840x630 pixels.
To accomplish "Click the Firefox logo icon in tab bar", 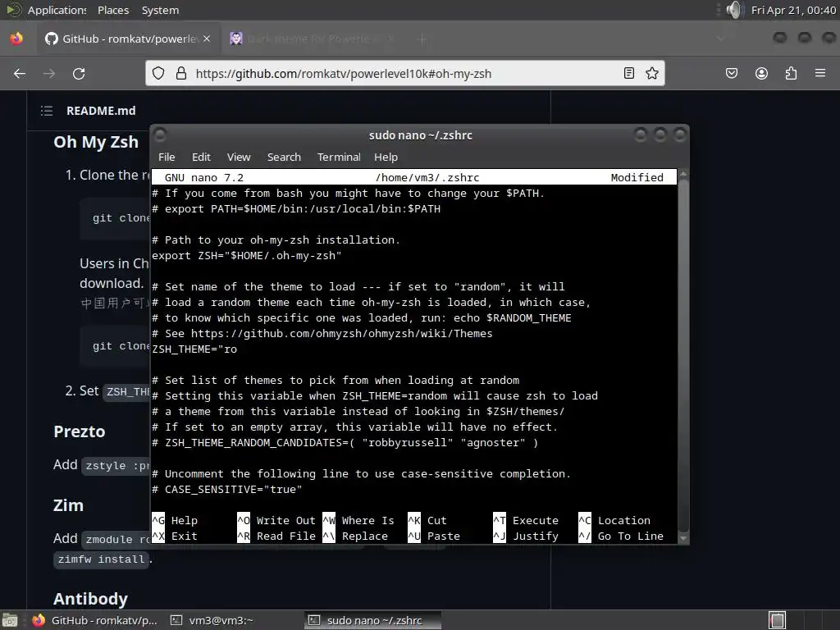I will point(16,39).
